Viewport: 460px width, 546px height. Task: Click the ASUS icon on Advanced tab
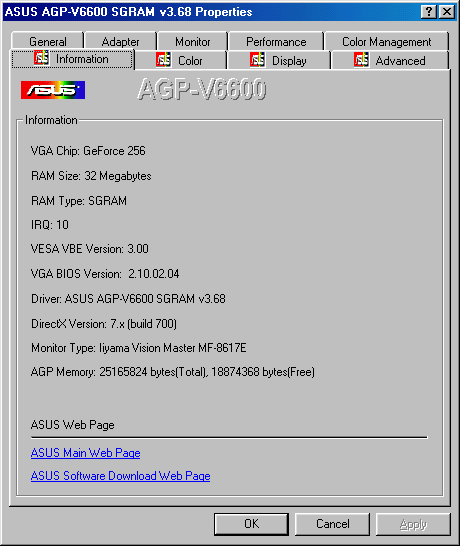[361, 60]
